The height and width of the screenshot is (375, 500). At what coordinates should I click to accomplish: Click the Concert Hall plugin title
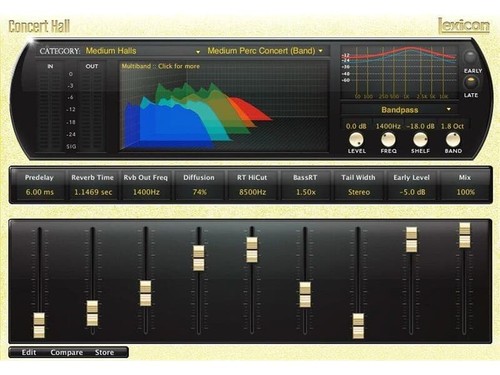(39, 26)
